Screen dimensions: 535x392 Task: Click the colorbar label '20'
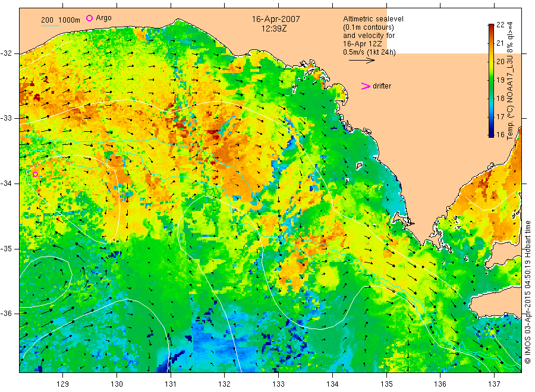click(x=500, y=61)
